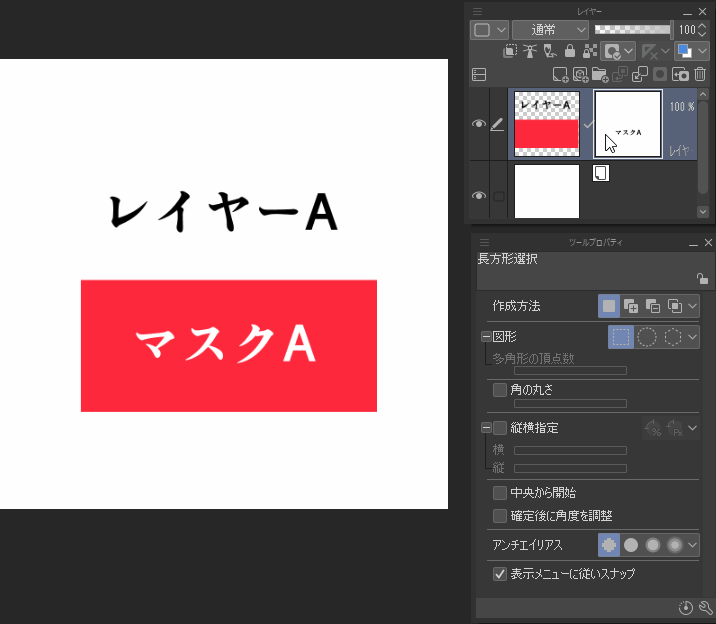Set anti-aliasing to medium

[x=653, y=545]
